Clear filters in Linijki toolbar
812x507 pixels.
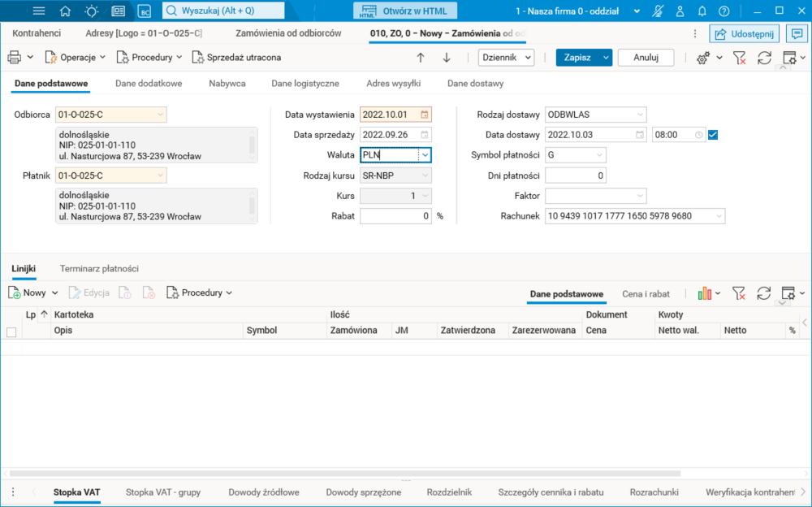pyautogui.click(x=739, y=293)
